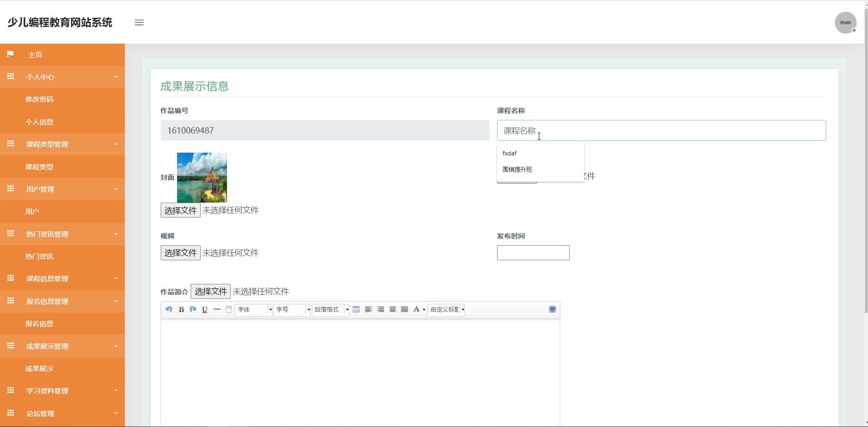
Task: Expand the 论坛管理 section arrow
Action: pos(116,413)
